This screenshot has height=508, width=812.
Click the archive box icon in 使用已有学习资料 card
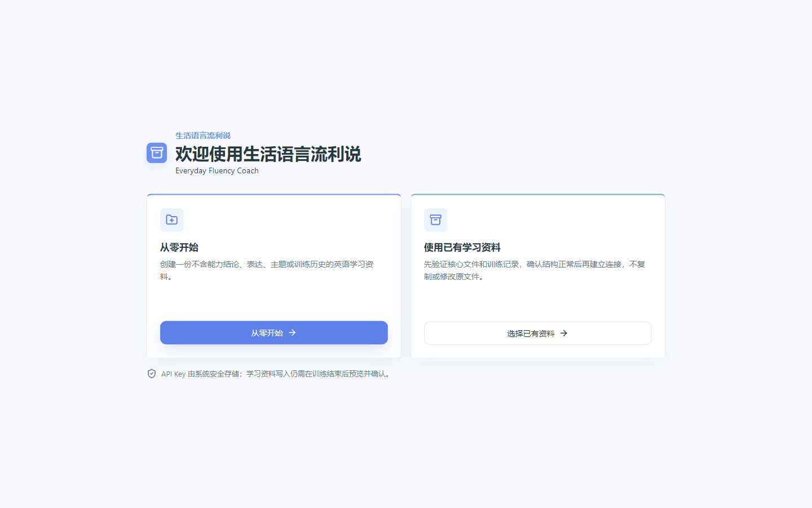[x=436, y=220]
